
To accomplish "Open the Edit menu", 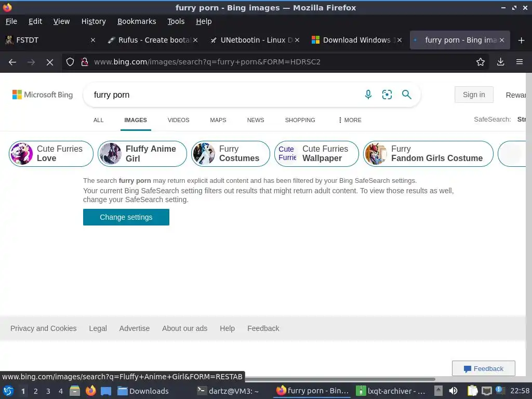I will pyautogui.click(x=35, y=21).
